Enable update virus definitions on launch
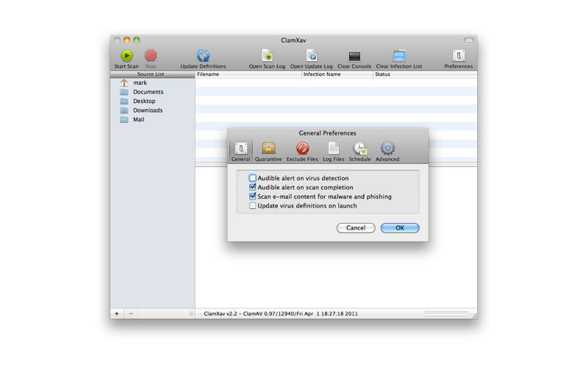Screen dimensions: 588x368 (252, 206)
